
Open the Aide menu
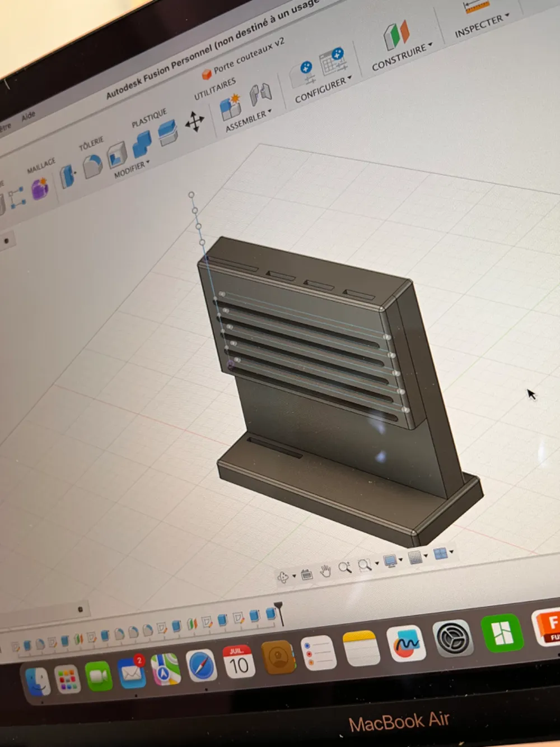28,116
